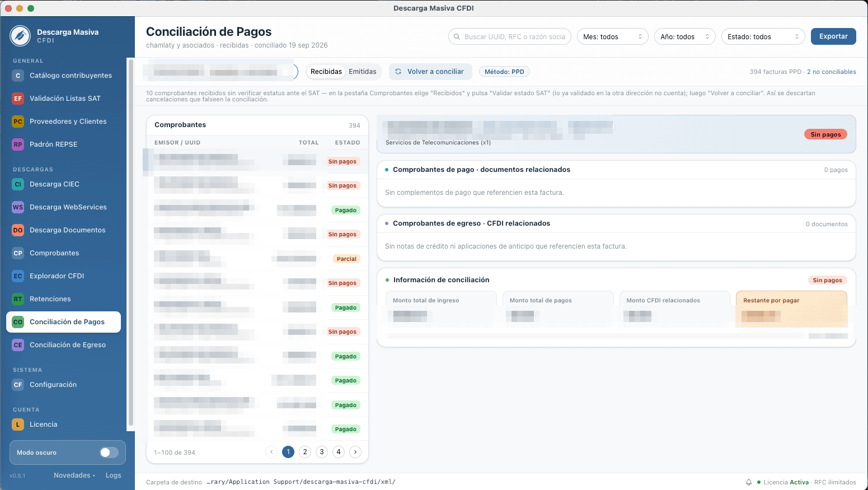Viewport: 868px width, 490px height.
Task: Open the Conciliación de Pagos sidebar item
Action: [x=64, y=322]
